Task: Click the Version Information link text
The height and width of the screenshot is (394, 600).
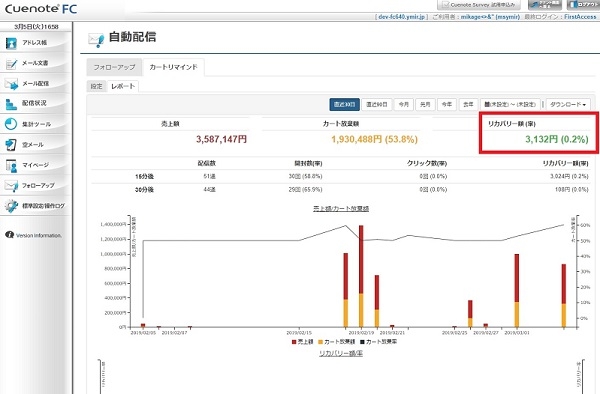Action: point(39,235)
